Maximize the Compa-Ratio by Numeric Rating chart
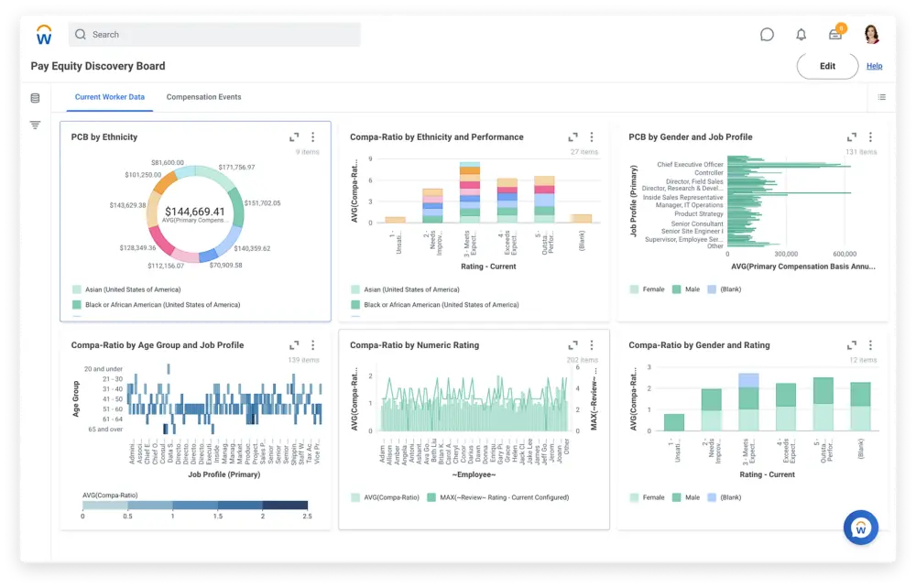The height and width of the screenshot is (588, 916). tap(572, 345)
